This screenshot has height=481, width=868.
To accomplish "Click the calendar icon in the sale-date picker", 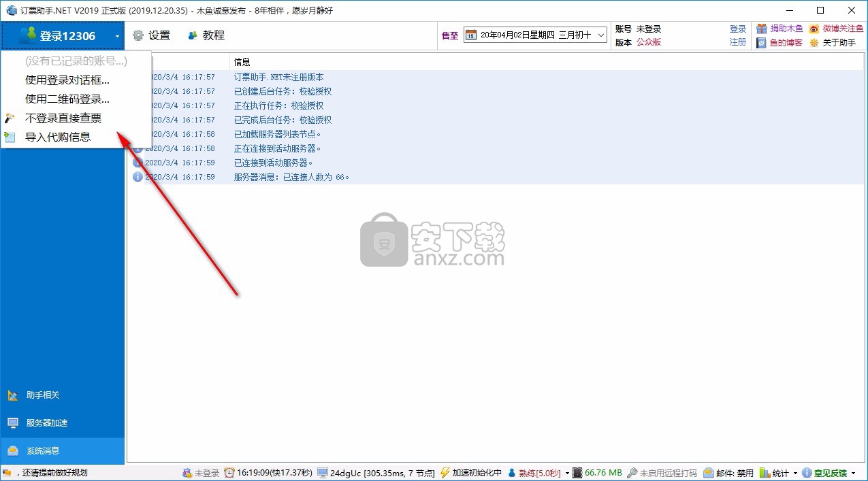I will coord(470,35).
